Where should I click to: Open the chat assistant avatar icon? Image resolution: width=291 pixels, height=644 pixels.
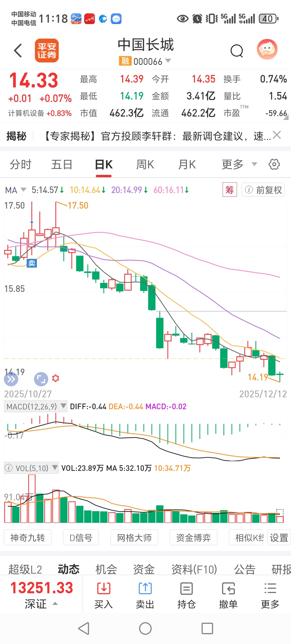(267, 50)
